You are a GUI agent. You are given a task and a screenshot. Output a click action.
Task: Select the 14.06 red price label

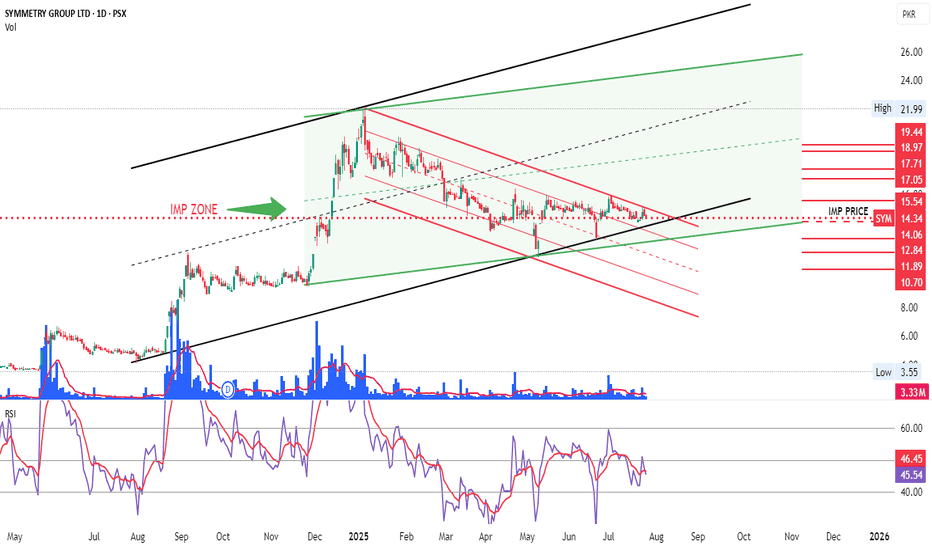911,235
